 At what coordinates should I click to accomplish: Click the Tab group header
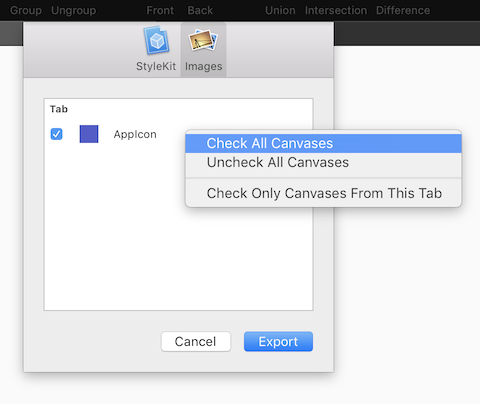[x=59, y=109]
